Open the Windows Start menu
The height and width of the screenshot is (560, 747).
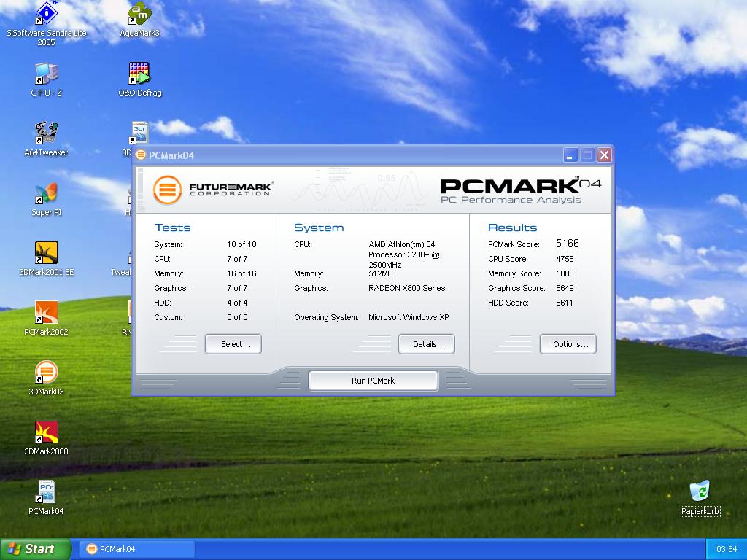coord(35,549)
